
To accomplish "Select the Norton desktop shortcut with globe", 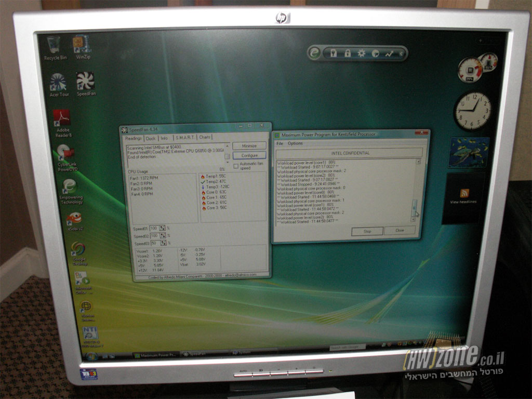I will (x=87, y=311).
